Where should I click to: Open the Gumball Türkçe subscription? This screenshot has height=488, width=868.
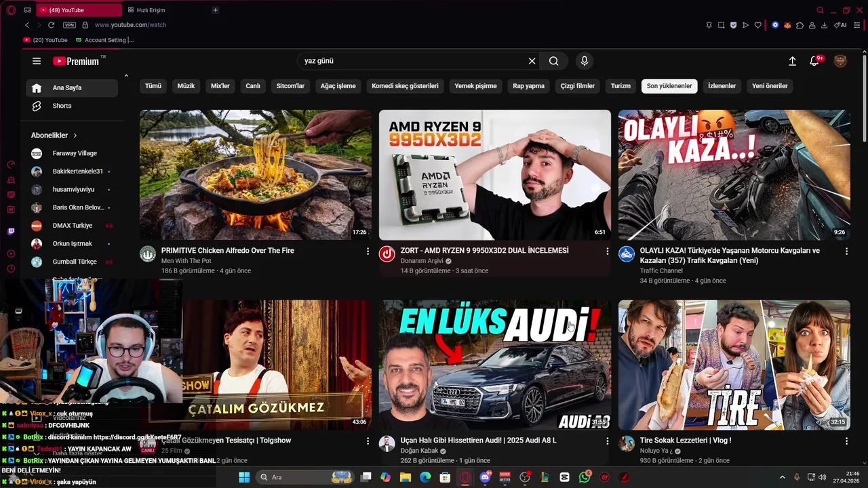pos(72,262)
